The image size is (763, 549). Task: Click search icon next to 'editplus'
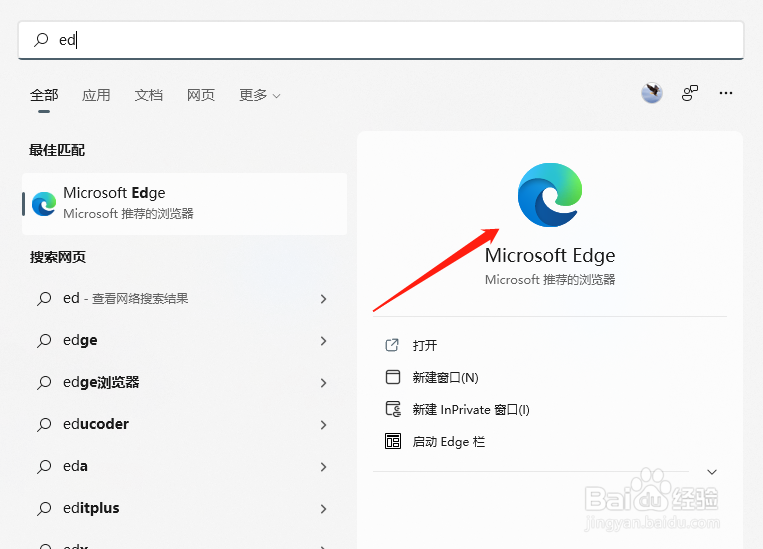pos(44,508)
